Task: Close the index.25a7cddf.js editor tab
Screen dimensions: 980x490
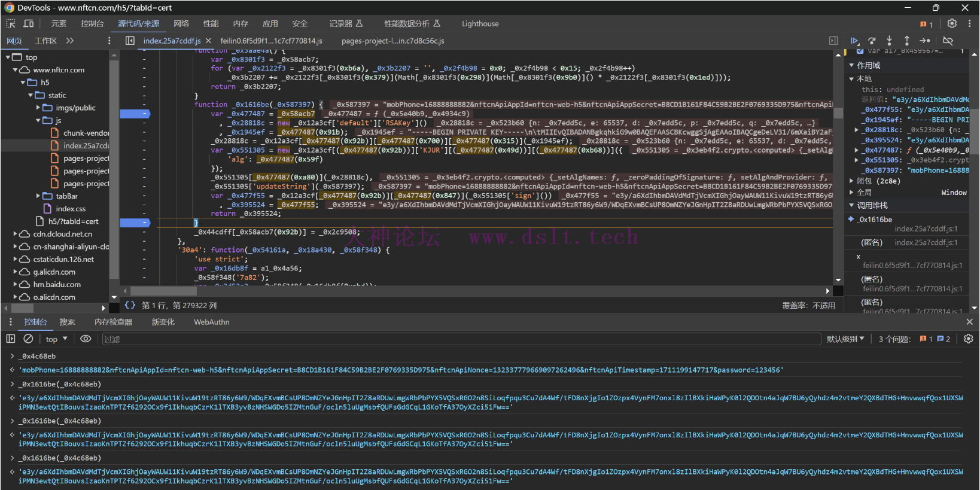Action: coord(208,41)
